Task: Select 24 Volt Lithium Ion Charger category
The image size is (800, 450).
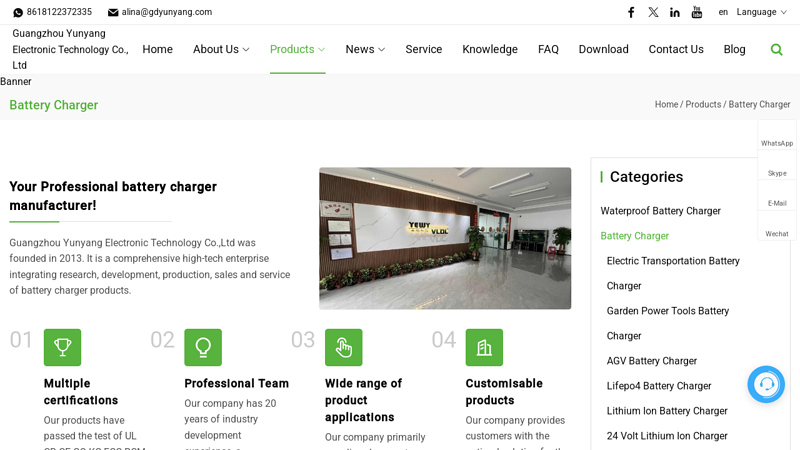Action: [x=667, y=436]
